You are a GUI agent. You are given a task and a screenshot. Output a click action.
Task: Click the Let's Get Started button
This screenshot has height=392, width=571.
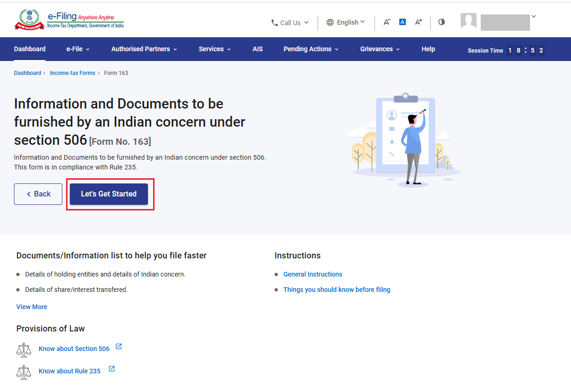109,194
